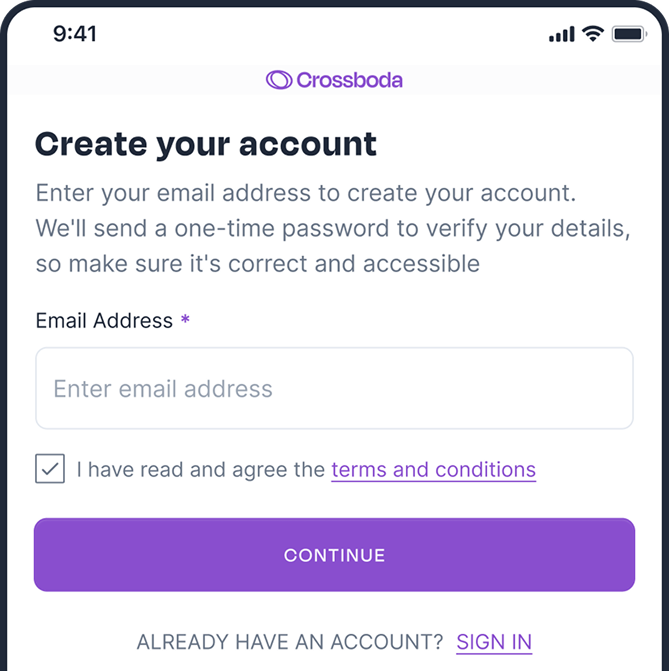The width and height of the screenshot is (669, 671).
Task: Click the purple required asterisk
Action: click(185, 321)
